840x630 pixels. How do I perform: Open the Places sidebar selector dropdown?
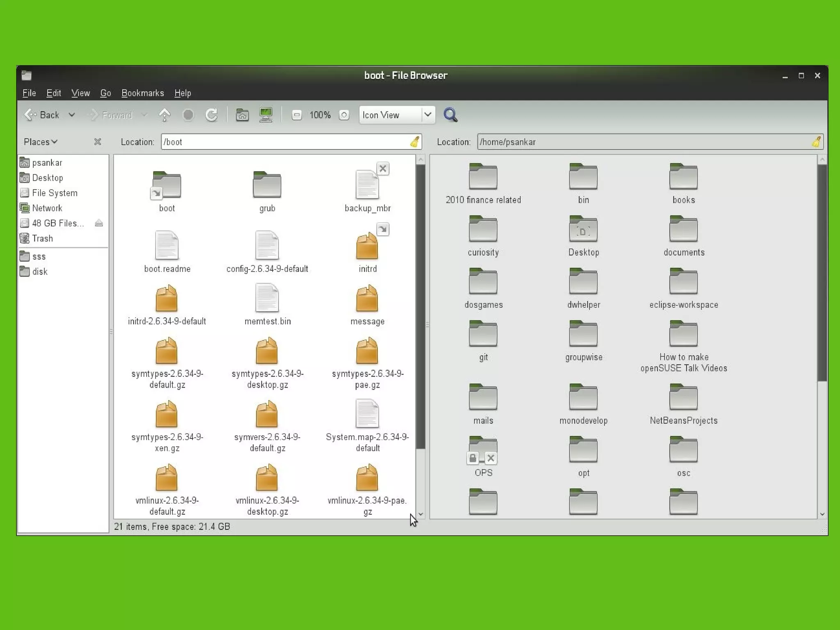[x=40, y=142]
